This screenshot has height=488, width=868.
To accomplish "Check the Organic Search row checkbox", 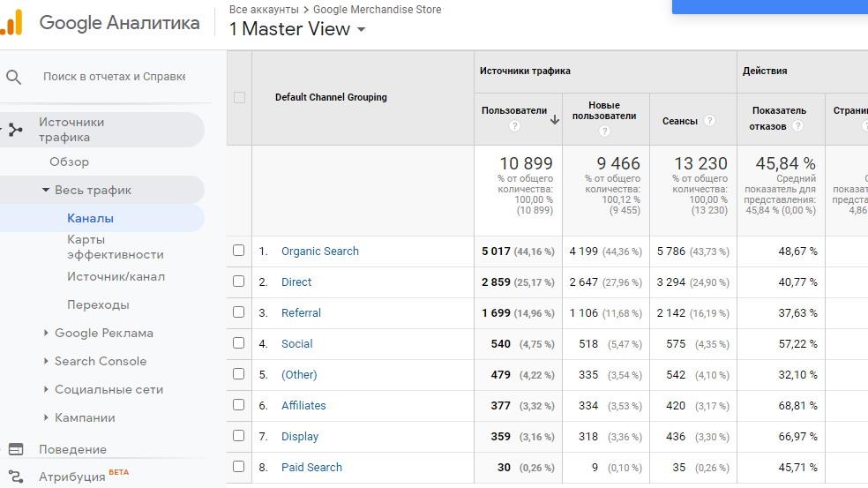I will [238, 251].
